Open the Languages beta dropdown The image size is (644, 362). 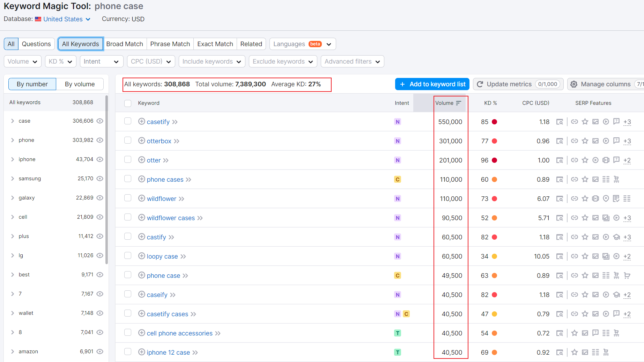click(x=303, y=44)
